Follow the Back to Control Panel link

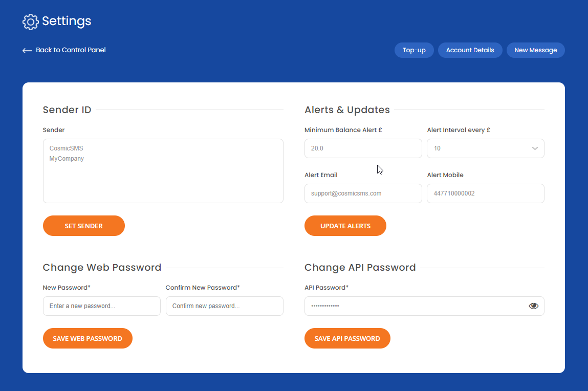71,50
